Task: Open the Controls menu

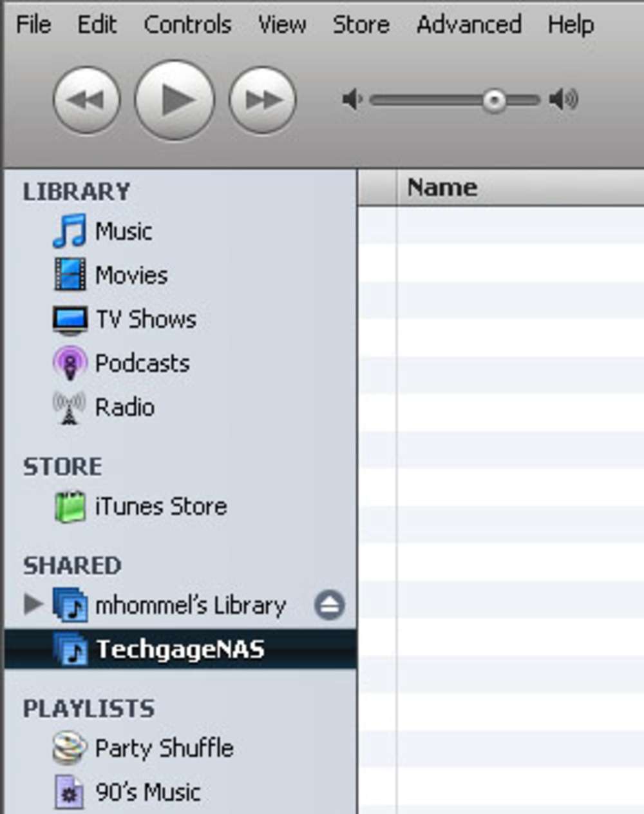Action: [187, 24]
